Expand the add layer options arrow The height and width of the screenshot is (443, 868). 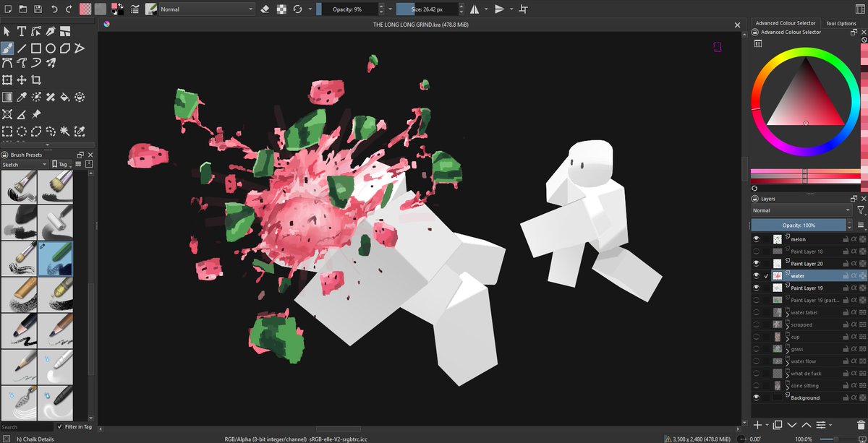coord(766,425)
